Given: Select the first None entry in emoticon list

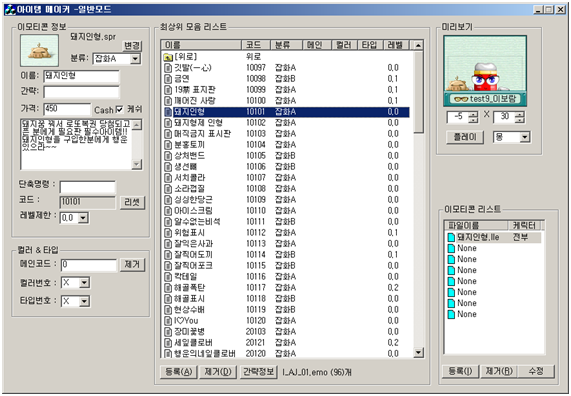Looking at the screenshot, I should [494, 248].
